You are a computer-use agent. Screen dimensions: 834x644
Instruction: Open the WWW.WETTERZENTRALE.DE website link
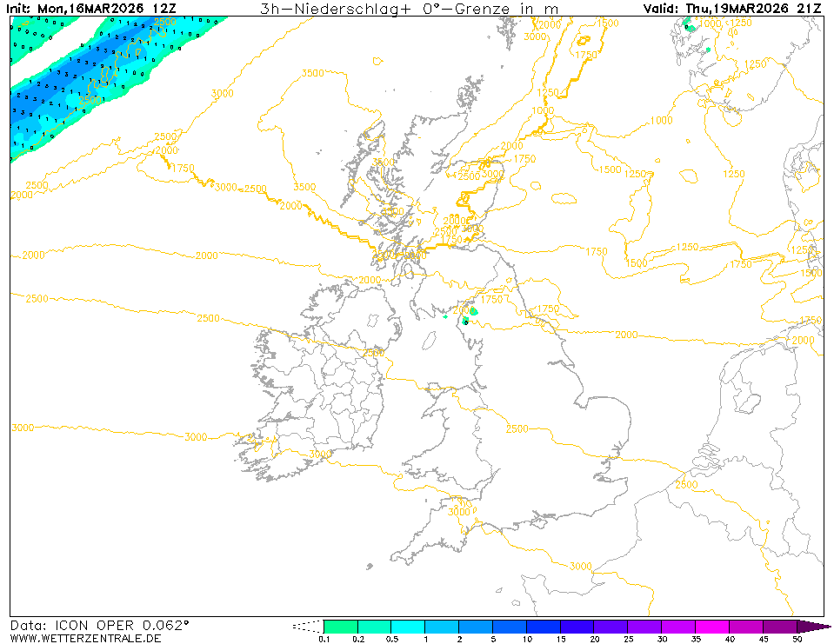pyautogui.click(x=85, y=639)
